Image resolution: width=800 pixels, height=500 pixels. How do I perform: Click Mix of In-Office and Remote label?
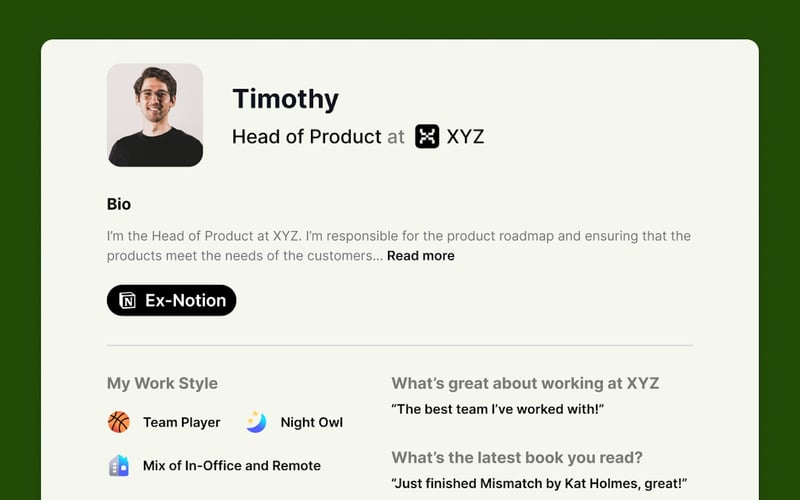[232, 465]
